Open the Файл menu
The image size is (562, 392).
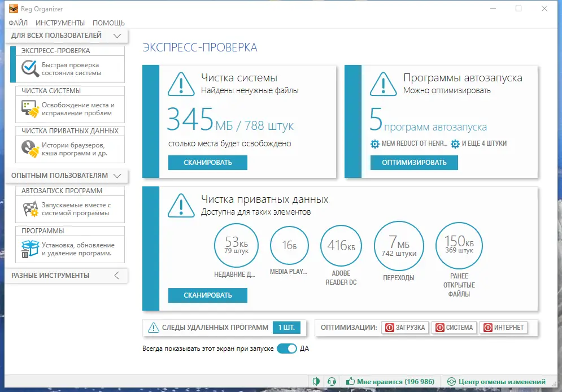pos(18,23)
